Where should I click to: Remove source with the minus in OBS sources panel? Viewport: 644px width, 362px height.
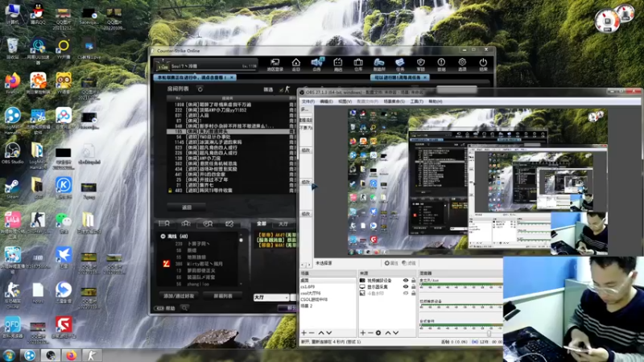pos(370,333)
